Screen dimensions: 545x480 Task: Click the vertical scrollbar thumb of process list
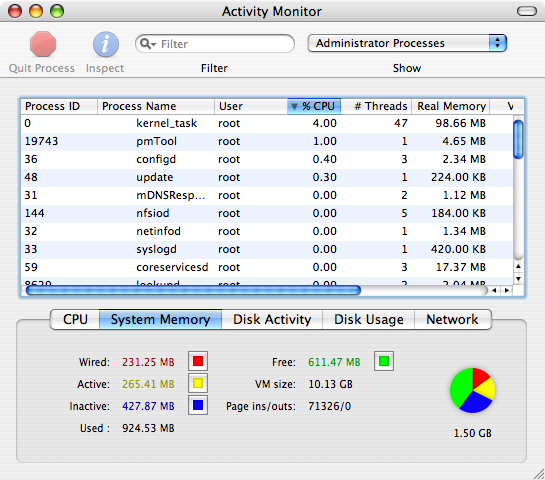click(x=518, y=139)
